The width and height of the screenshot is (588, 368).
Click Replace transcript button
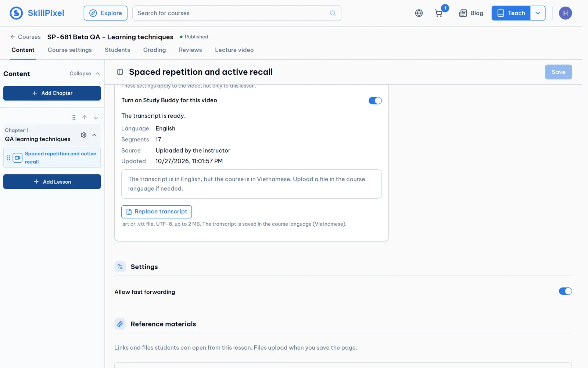[157, 212]
